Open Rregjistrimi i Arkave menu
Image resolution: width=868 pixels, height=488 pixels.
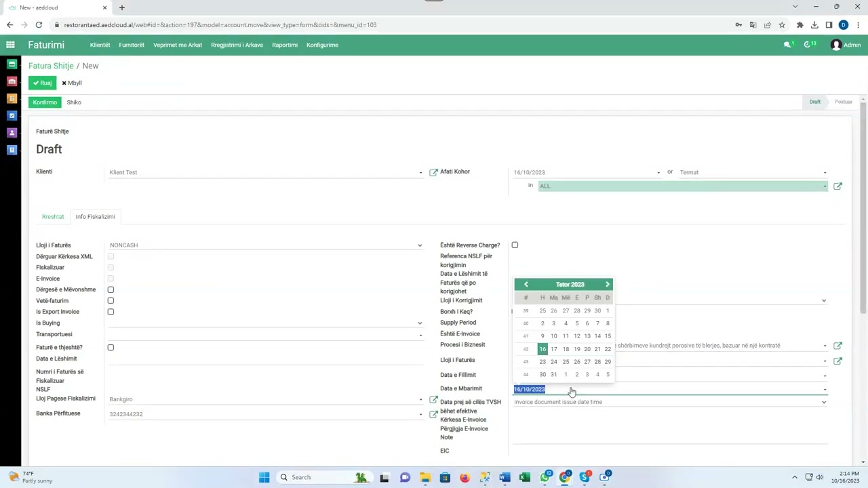[x=237, y=45]
